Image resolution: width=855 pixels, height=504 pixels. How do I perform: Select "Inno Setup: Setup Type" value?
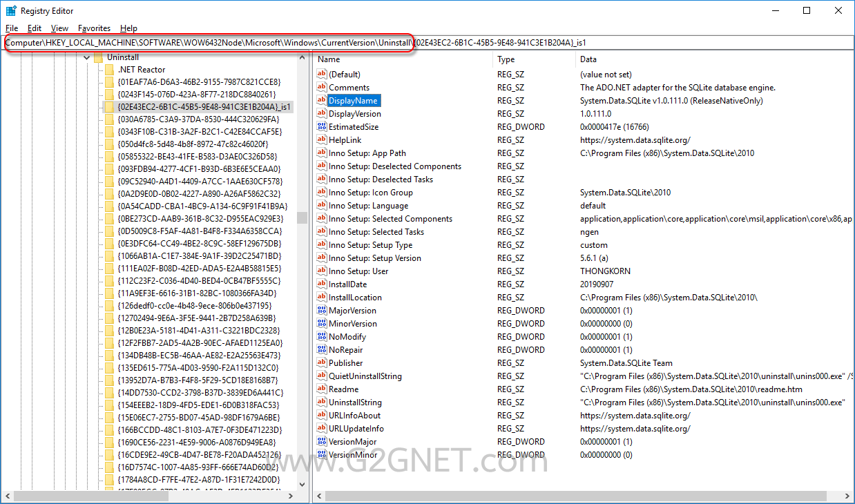coord(371,244)
